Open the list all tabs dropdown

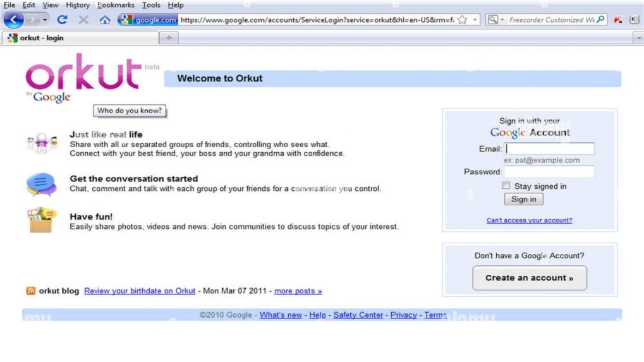tap(638, 38)
